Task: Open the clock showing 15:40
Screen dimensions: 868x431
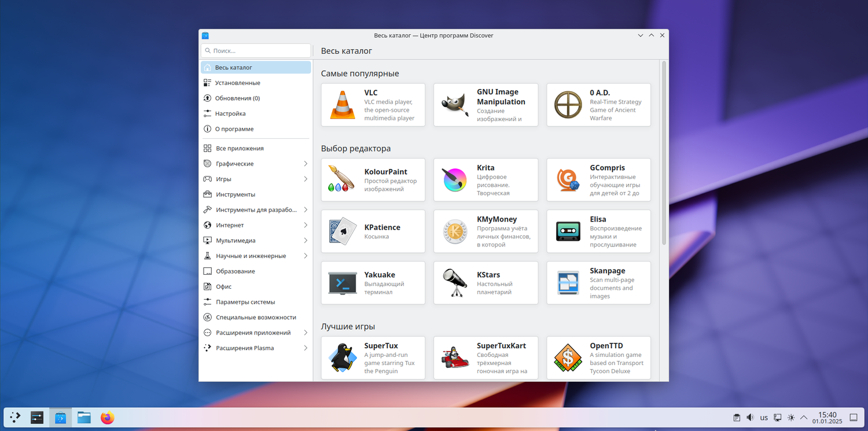Action: 827,418
